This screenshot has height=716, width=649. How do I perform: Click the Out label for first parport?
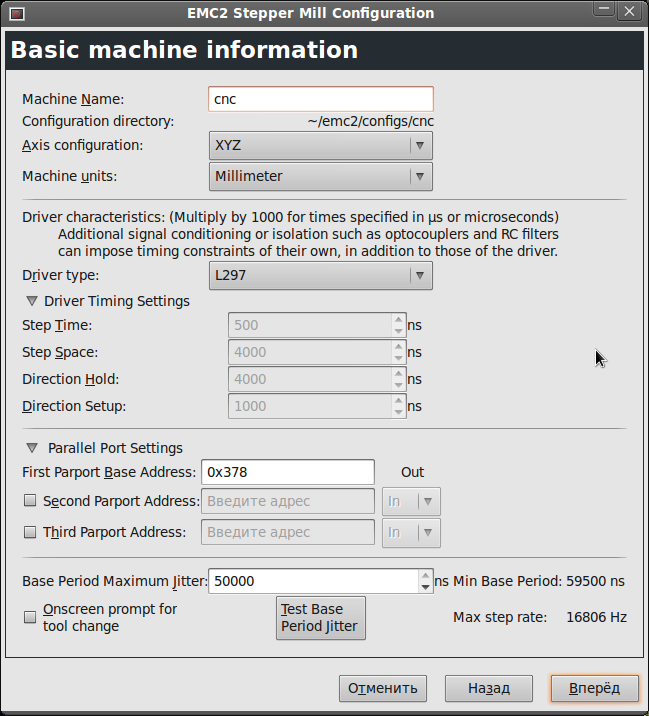412,472
